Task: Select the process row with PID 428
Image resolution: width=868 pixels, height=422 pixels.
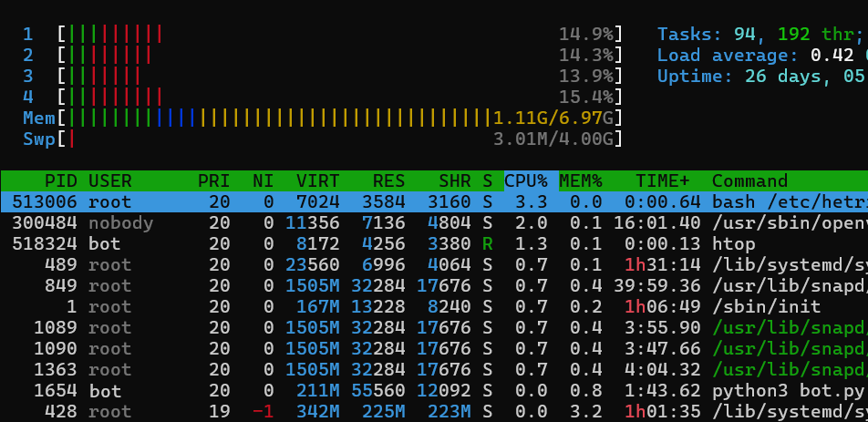Action: click(434, 411)
